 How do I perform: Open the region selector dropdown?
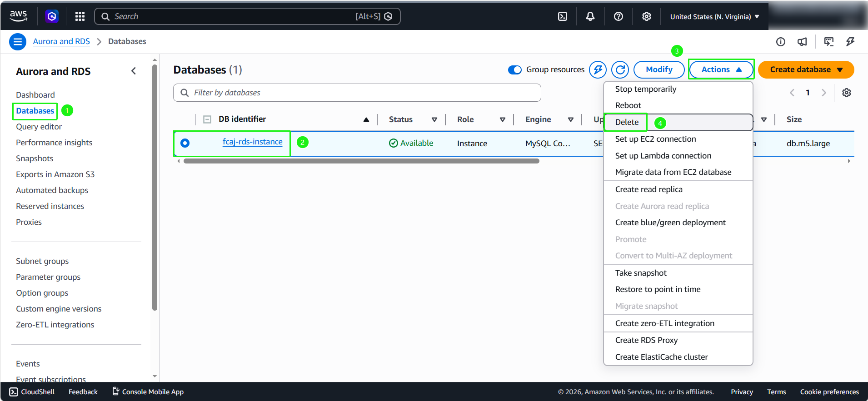714,16
